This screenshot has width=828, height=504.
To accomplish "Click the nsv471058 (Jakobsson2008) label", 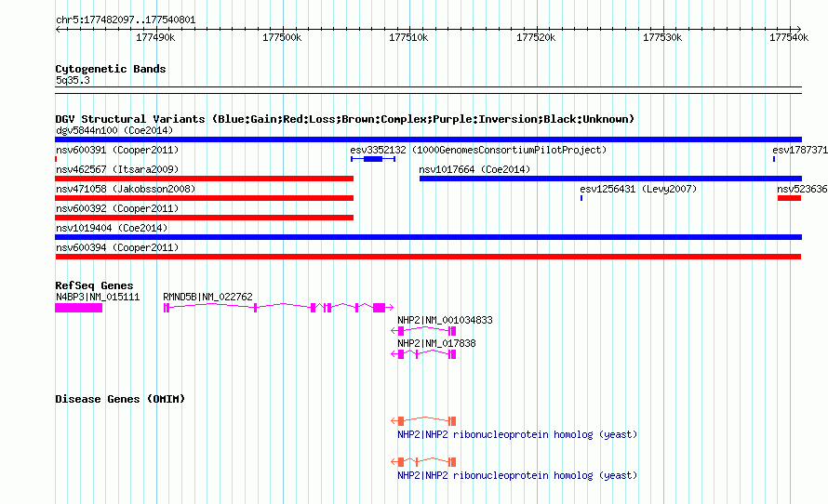I will point(126,189).
